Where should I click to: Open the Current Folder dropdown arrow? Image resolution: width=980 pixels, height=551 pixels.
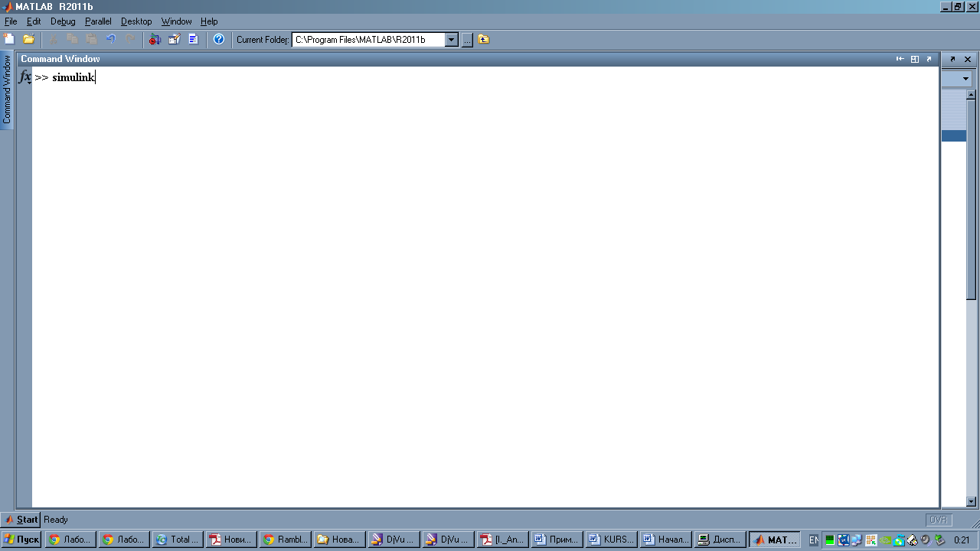(452, 40)
